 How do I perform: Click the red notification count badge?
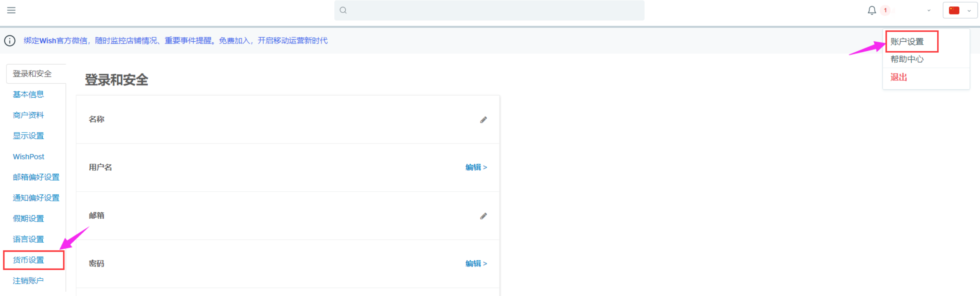[885, 10]
